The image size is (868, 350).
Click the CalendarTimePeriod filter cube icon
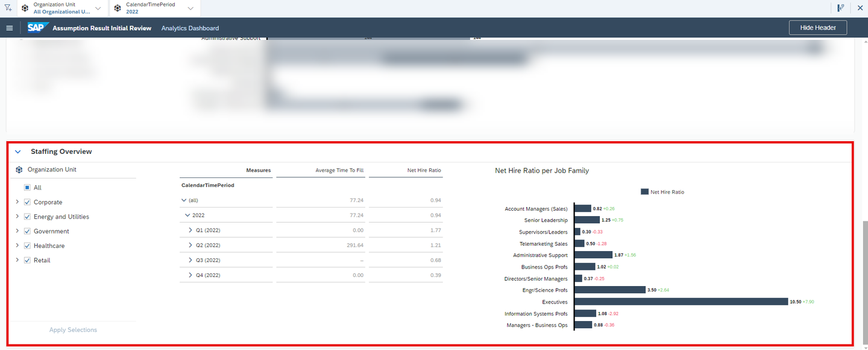click(117, 8)
